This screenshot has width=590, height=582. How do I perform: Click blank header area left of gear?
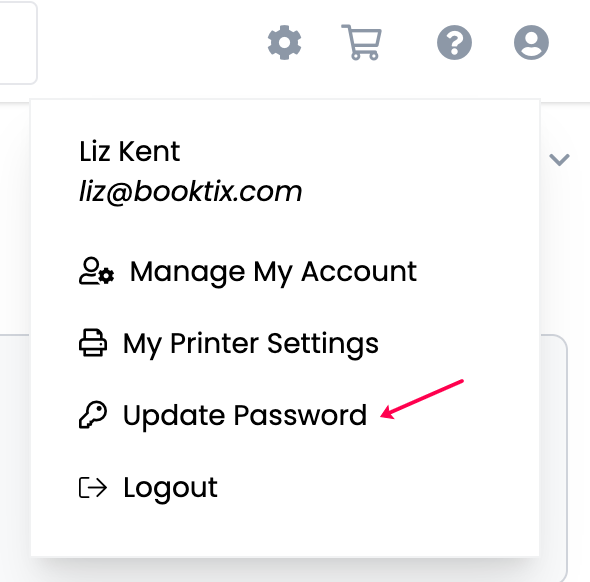tap(151, 43)
